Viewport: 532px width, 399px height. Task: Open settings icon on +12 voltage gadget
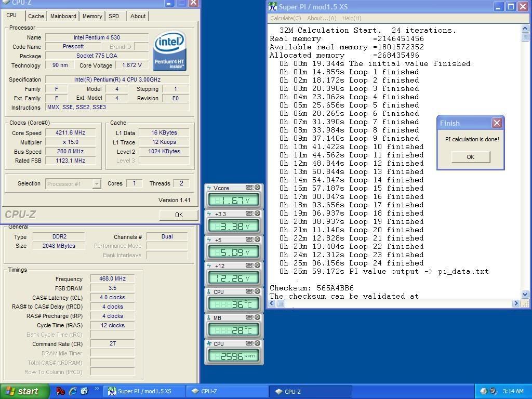tap(249, 265)
